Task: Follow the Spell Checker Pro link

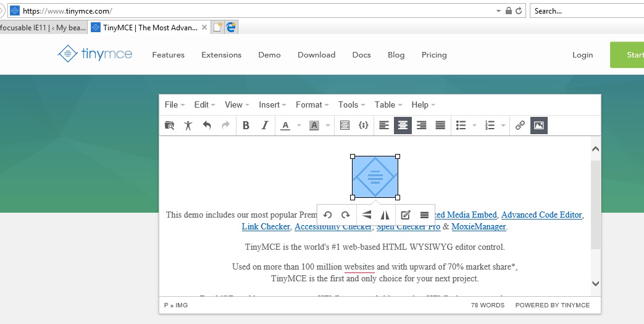Action: [408, 226]
